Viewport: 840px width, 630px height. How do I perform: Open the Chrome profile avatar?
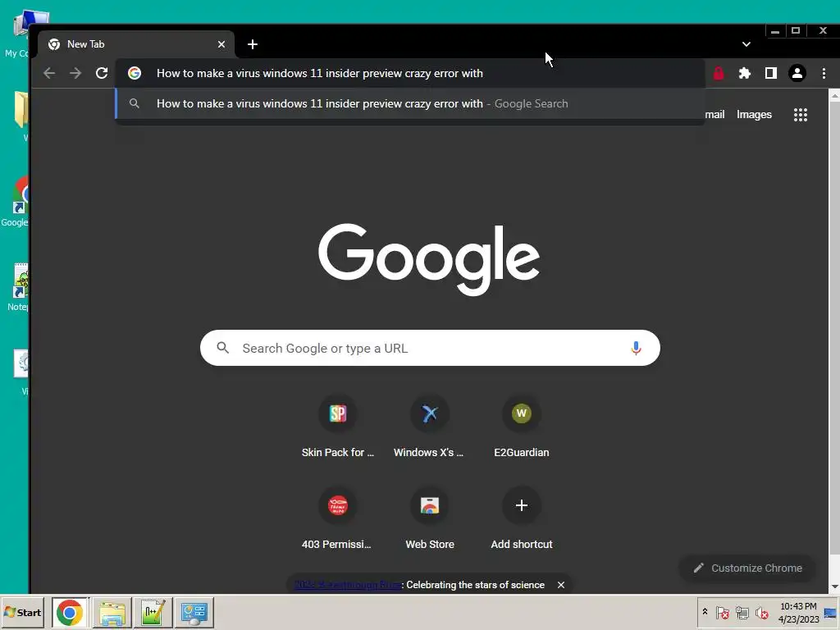797,73
